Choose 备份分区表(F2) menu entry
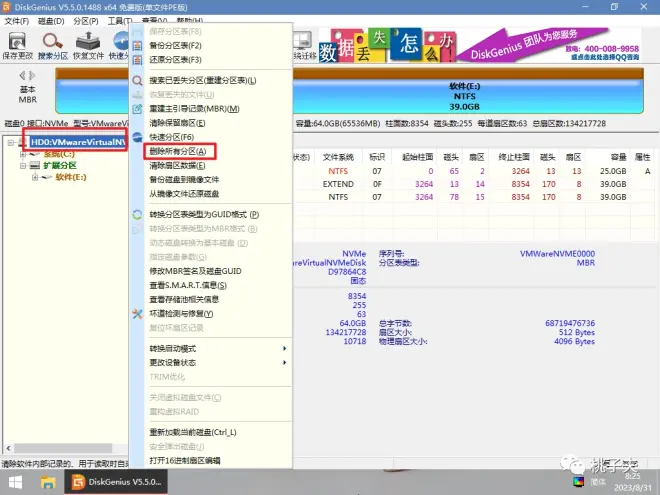The width and height of the screenshot is (660, 495). coord(176,46)
